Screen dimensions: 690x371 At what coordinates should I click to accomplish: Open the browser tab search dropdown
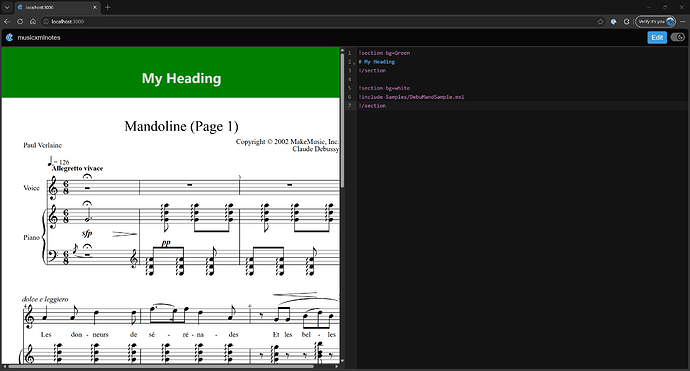[7, 7]
